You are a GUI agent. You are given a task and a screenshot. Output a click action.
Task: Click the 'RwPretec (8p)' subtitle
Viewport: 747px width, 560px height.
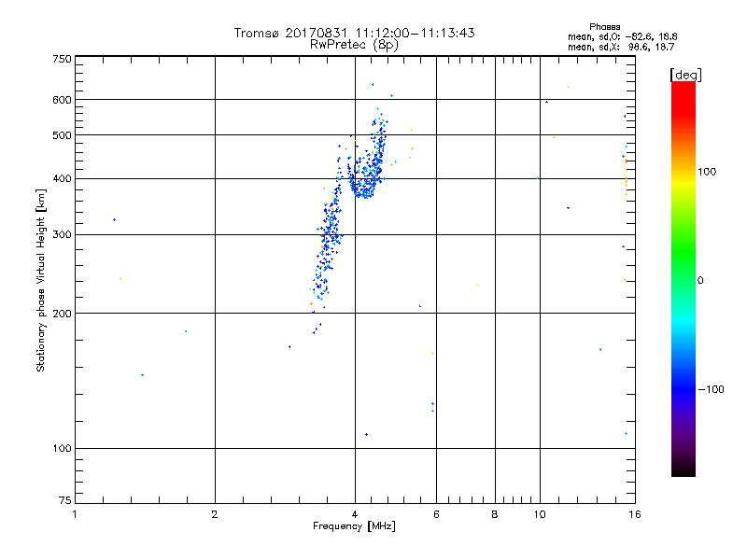click(x=354, y=45)
